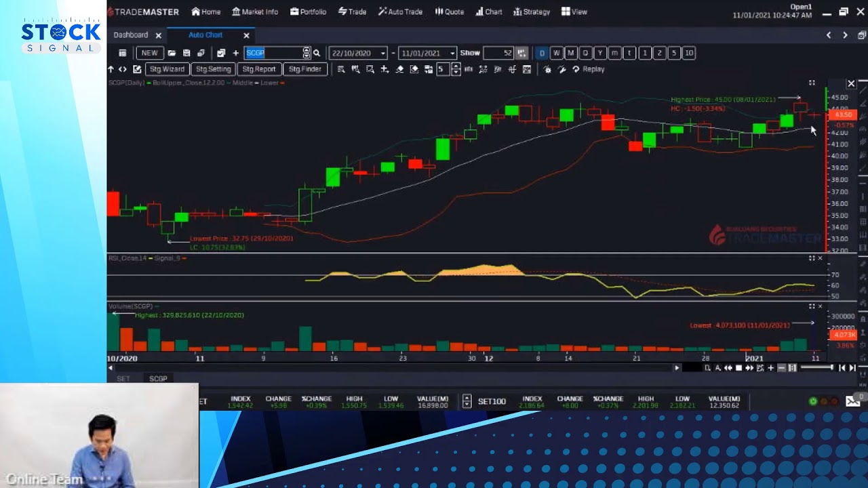The height and width of the screenshot is (488, 868).
Task: Click the plus zoom-in icon below chart
Action: click(770, 368)
